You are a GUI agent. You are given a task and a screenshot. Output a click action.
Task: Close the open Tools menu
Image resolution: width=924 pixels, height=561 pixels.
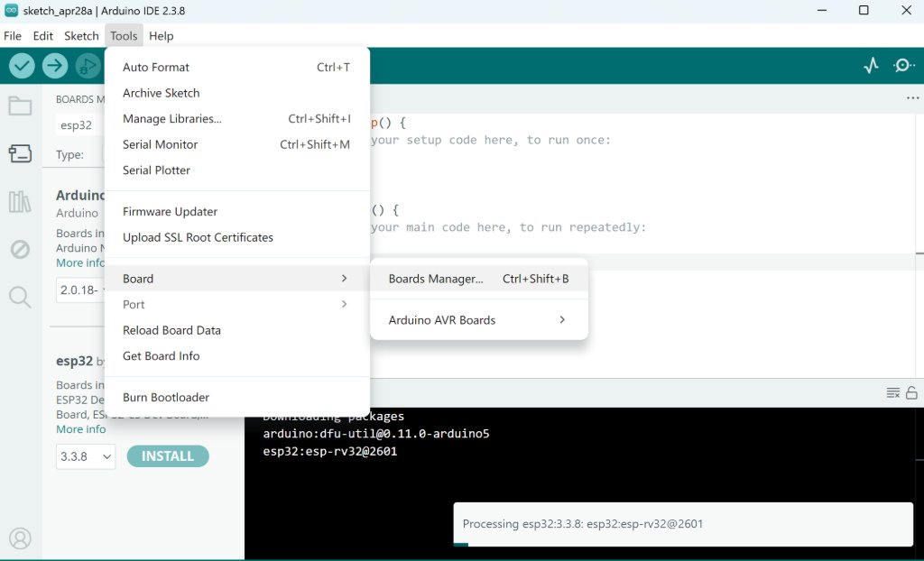coord(124,36)
